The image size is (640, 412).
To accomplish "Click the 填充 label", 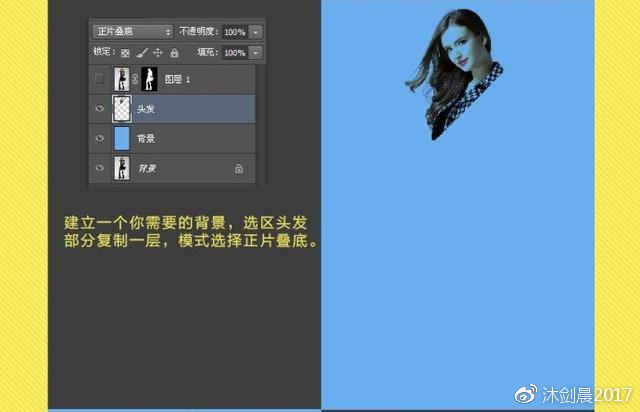I will pos(208,52).
